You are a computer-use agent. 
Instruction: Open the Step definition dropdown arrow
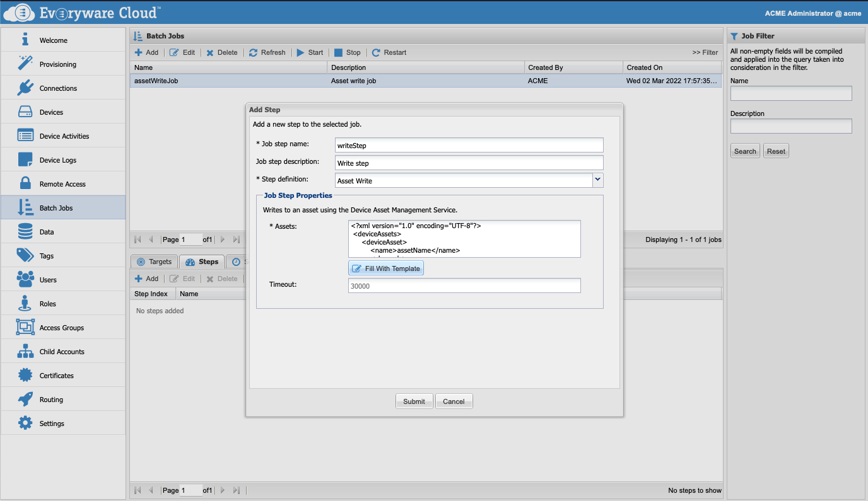(x=598, y=180)
